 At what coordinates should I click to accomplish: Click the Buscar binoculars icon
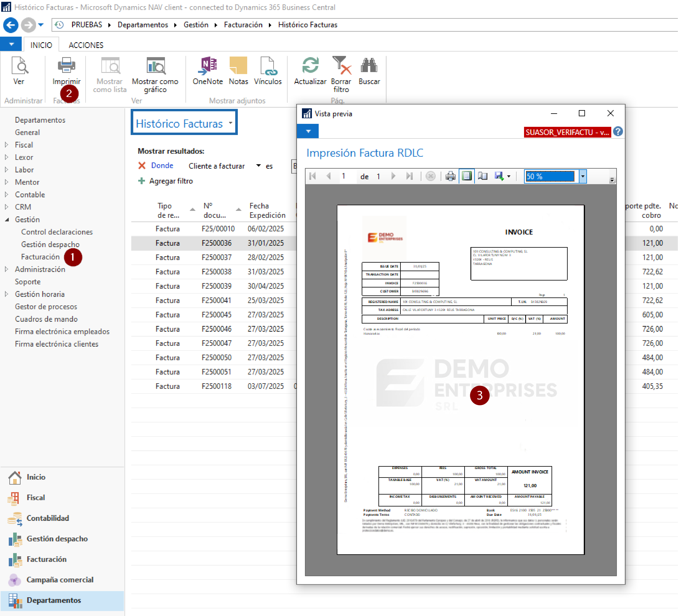click(x=369, y=66)
